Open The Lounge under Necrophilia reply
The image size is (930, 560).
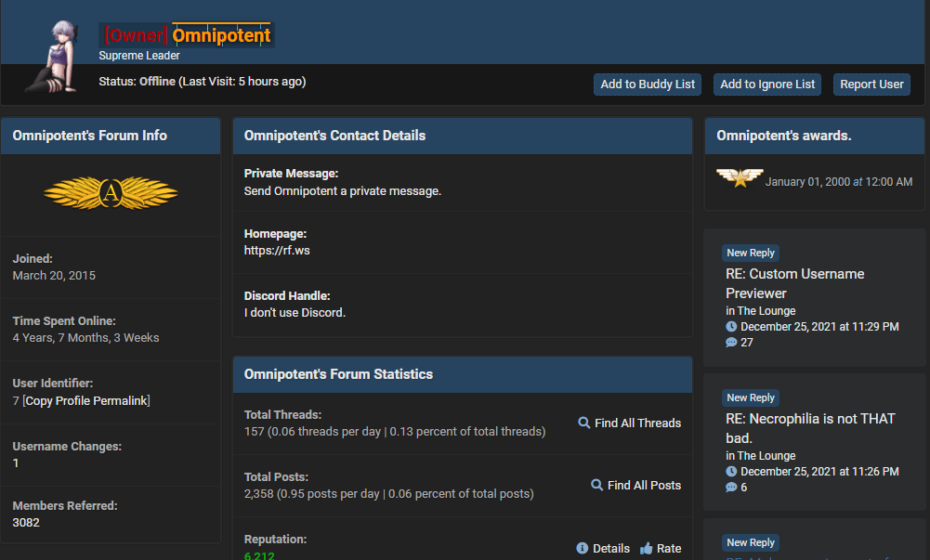pos(766,456)
